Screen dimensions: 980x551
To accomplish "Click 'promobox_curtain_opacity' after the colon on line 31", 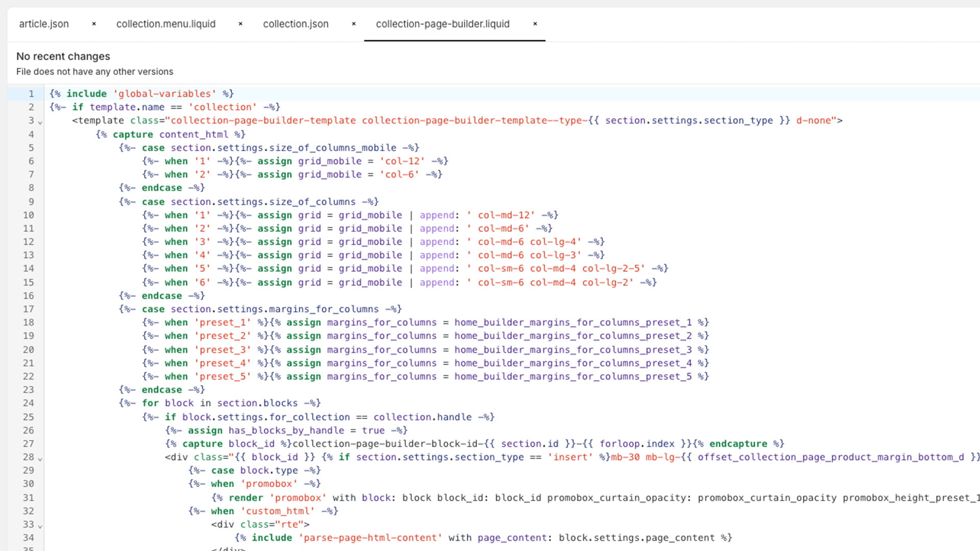I will point(767,498).
